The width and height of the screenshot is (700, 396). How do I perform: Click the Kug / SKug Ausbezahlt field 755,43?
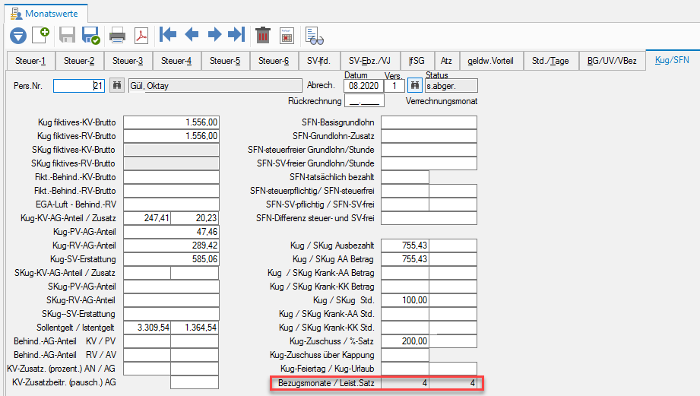[405, 245]
